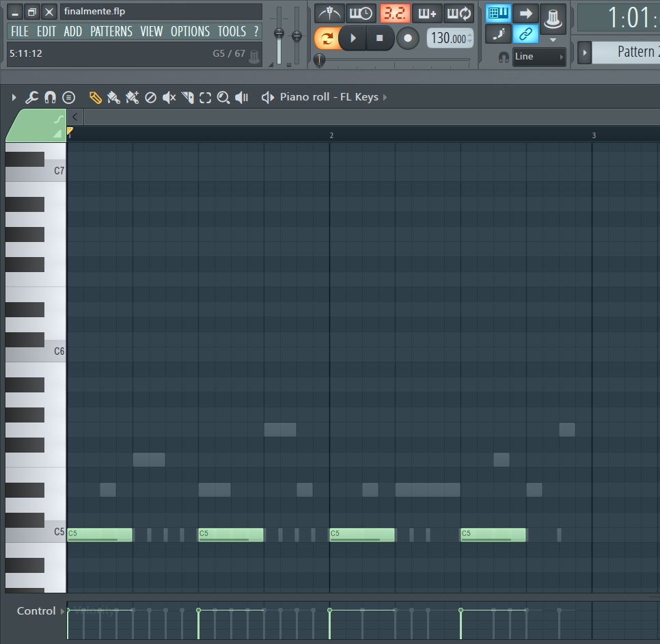Select the Draw pencil tool

point(96,98)
